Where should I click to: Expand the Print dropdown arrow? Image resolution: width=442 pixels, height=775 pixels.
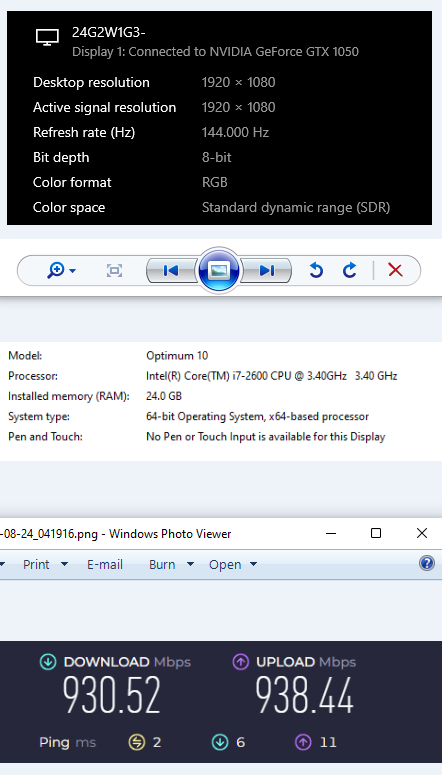pos(64,564)
